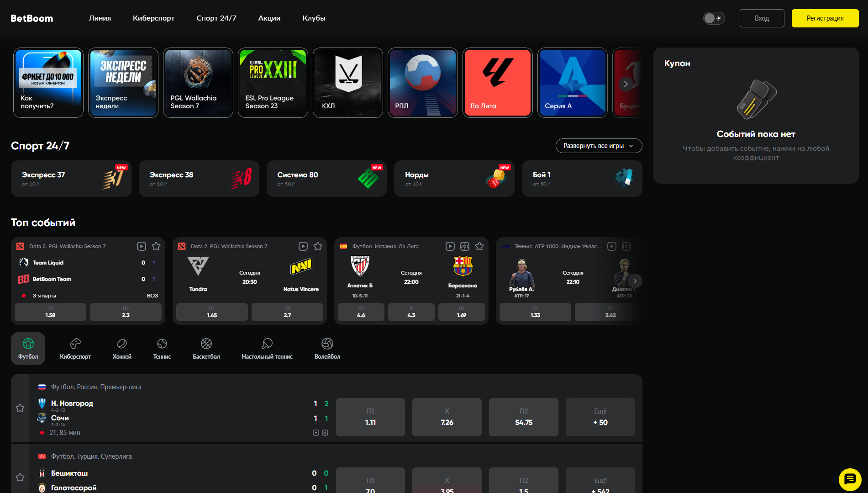The image size is (868, 493).
Task: Open the support chat bubble icon
Action: coord(850,479)
